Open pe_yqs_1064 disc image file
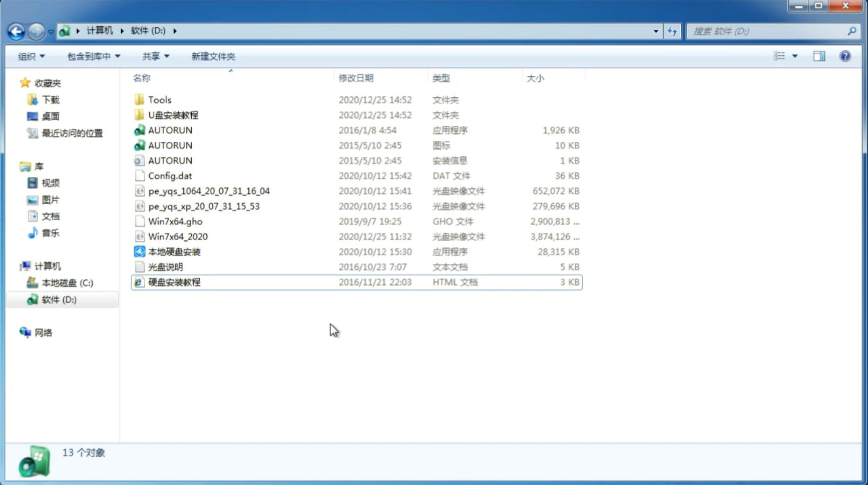The image size is (868, 485). [209, 191]
